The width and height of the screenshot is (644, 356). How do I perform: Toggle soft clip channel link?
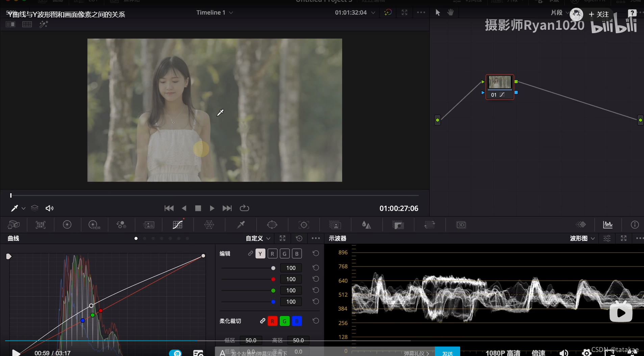point(263,321)
